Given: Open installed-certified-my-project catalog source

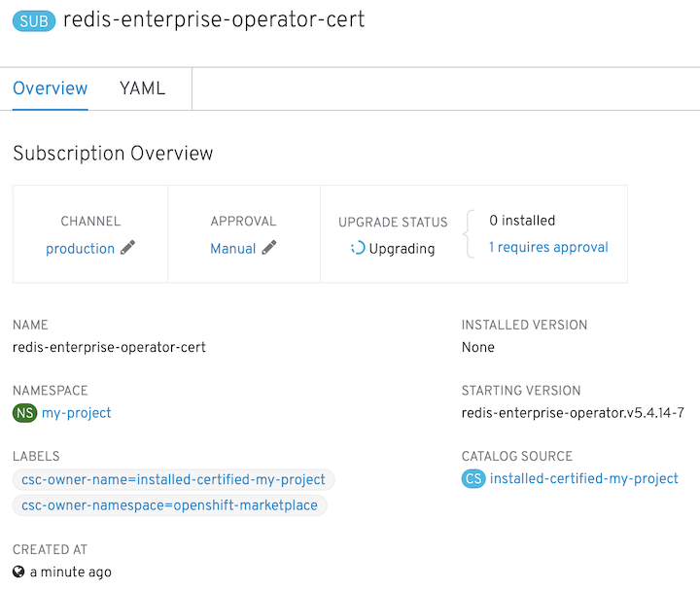Looking at the screenshot, I should pyautogui.click(x=584, y=478).
